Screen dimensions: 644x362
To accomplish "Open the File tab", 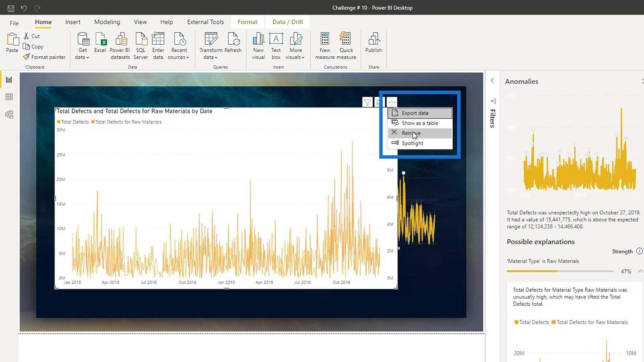I will 14,23.
